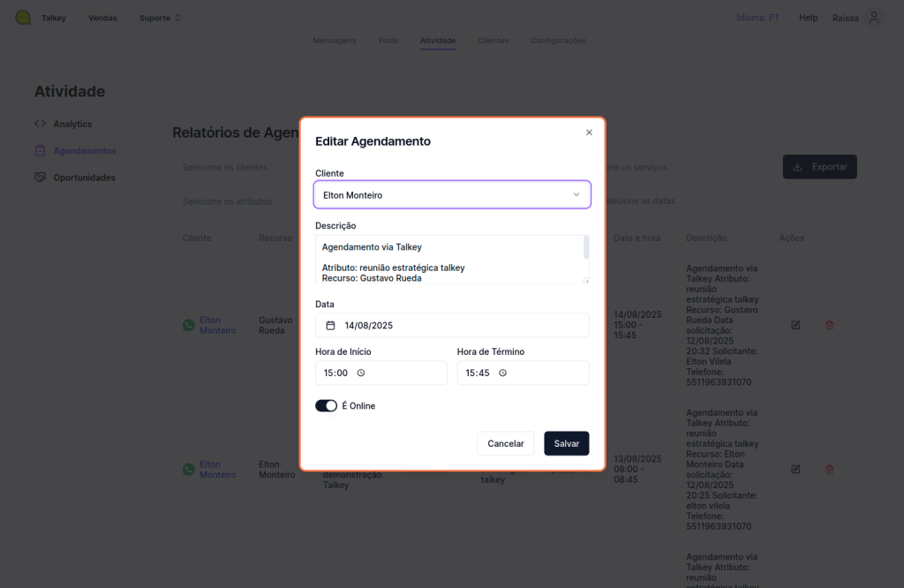Click the Talkey logo icon
This screenshot has height=588, width=904.
click(23, 18)
